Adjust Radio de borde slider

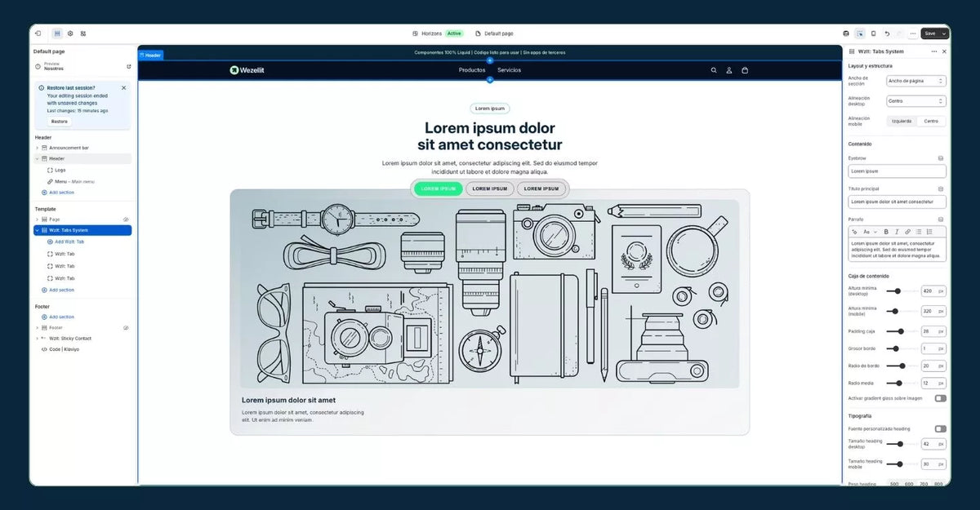[901, 366]
